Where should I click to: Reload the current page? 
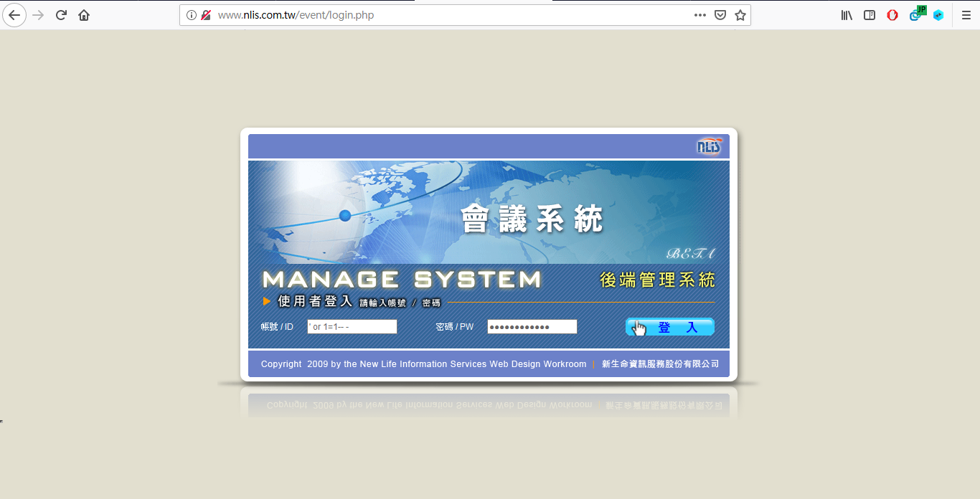pyautogui.click(x=61, y=15)
